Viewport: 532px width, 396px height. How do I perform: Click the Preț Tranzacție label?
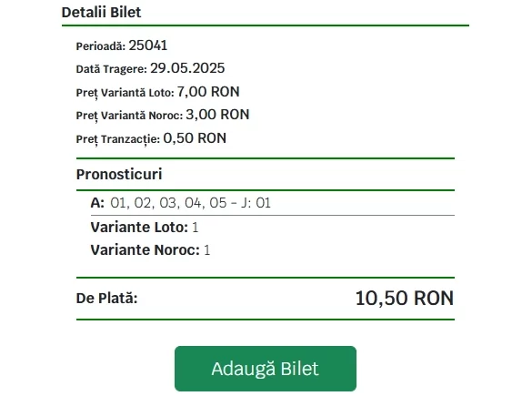(x=117, y=139)
